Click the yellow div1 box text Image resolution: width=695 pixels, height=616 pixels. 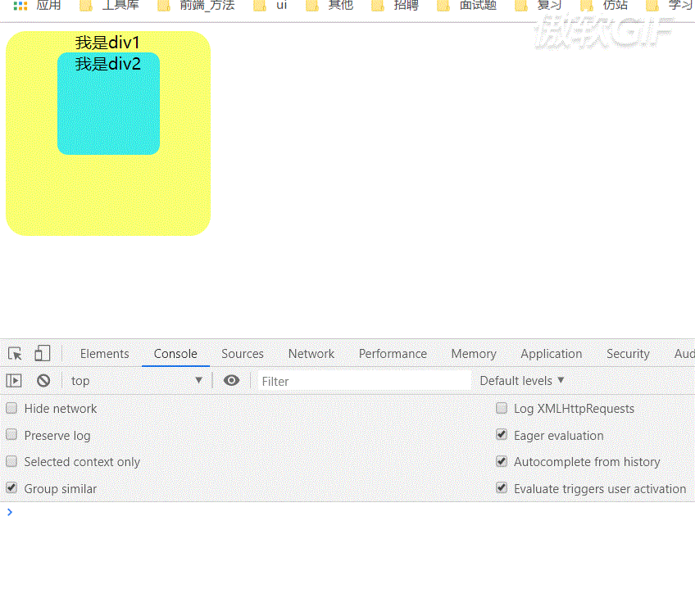point(107,43)
